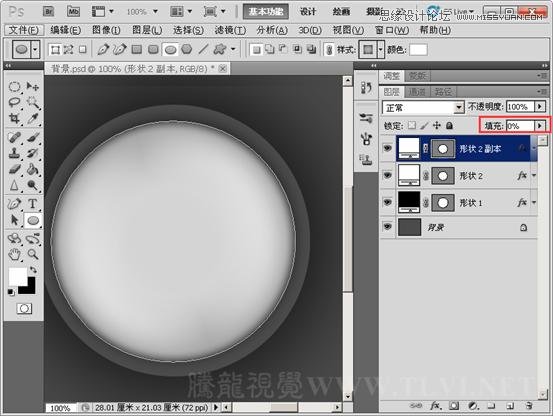Toggle lock transparent pixels

coord(412,125)
